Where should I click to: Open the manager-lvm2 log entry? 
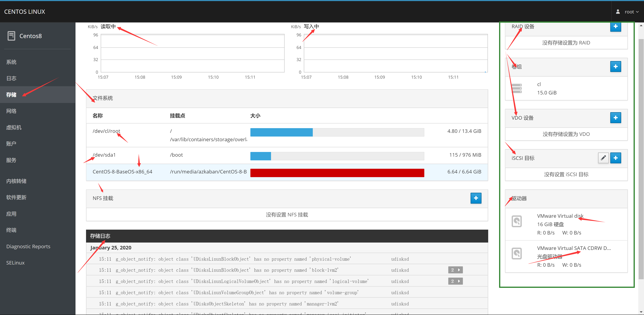pos(287,304)
